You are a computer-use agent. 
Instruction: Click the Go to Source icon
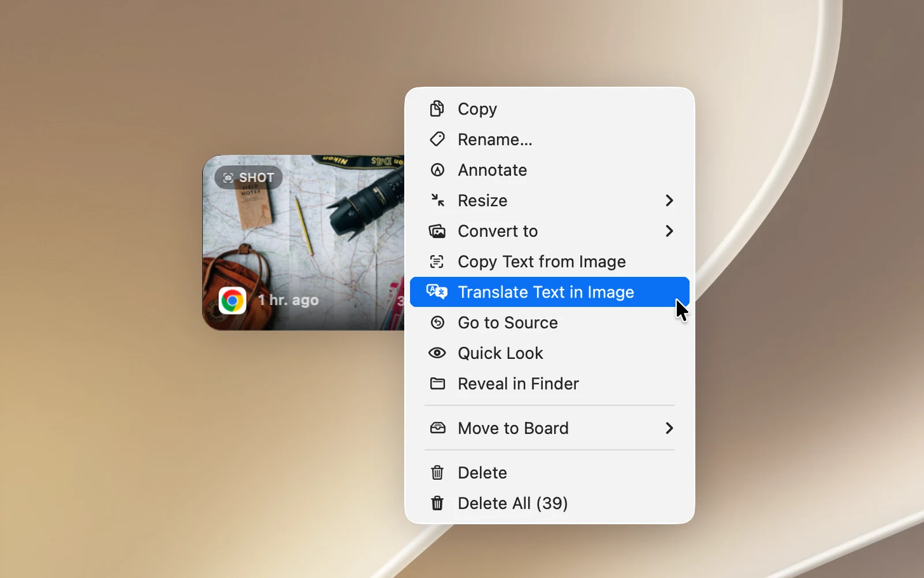(437, 323)
